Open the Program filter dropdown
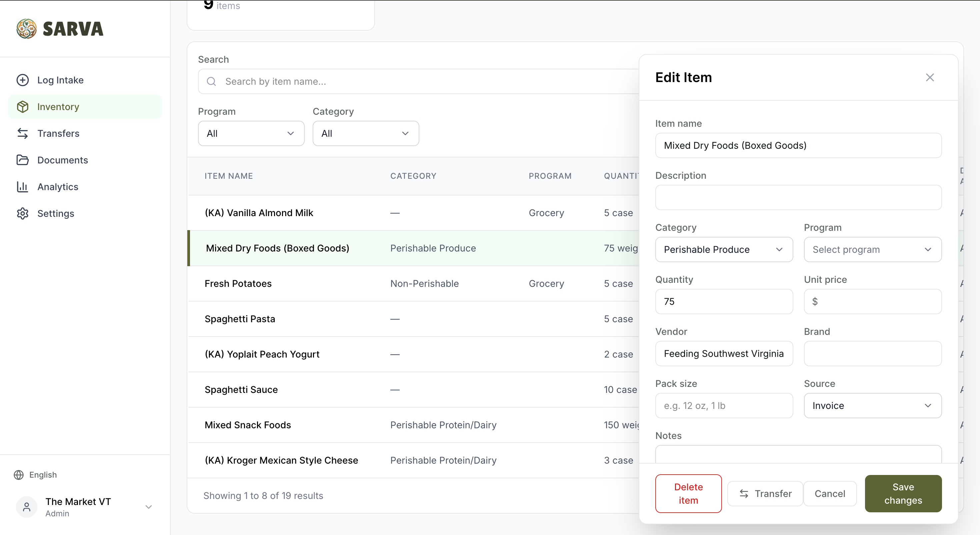 pos(251,133)
